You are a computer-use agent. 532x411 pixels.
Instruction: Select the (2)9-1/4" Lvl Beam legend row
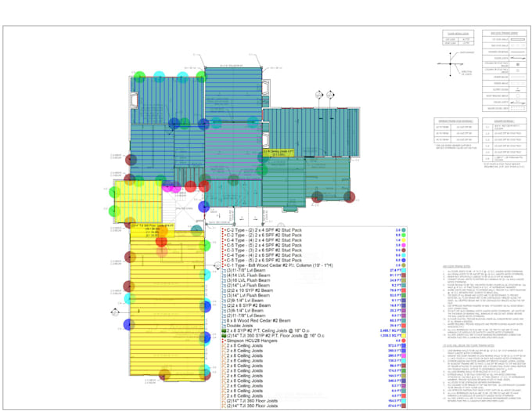click(314, 301)
